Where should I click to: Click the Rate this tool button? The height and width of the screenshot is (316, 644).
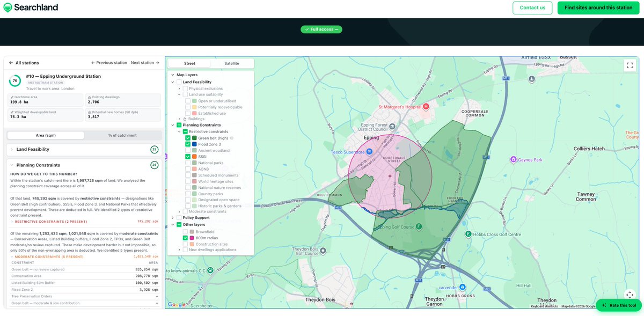click(x=619, y=305)
